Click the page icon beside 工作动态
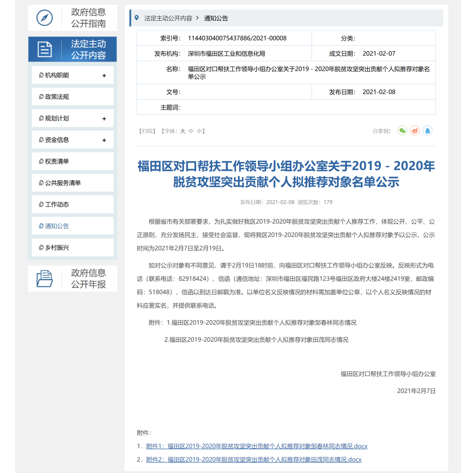Screen dimensions: 476x473 (x=41, y=204)
